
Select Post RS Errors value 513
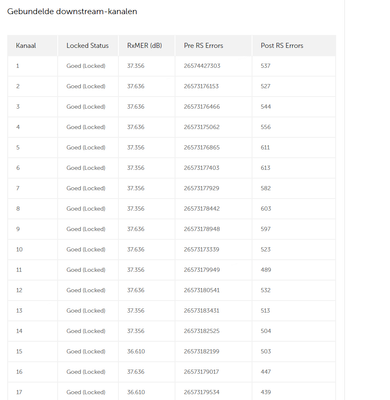(x=265, y=310)
